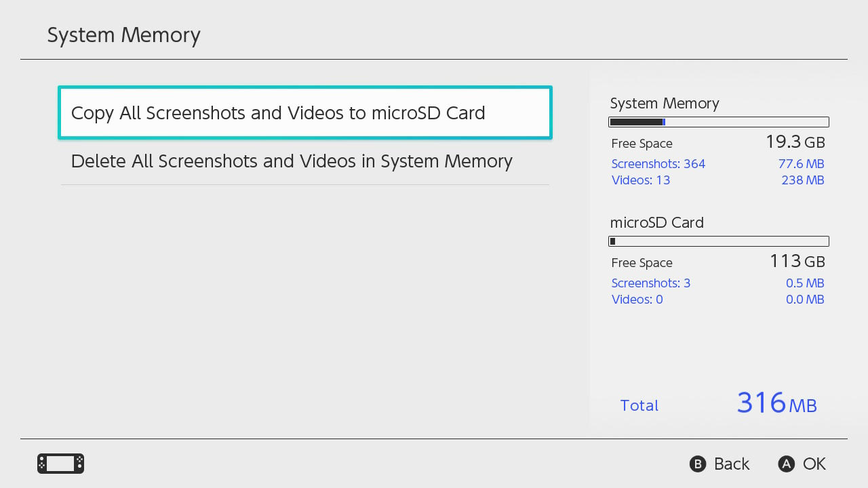
Task: Click the Videos: 13 count
Action: 641,180
